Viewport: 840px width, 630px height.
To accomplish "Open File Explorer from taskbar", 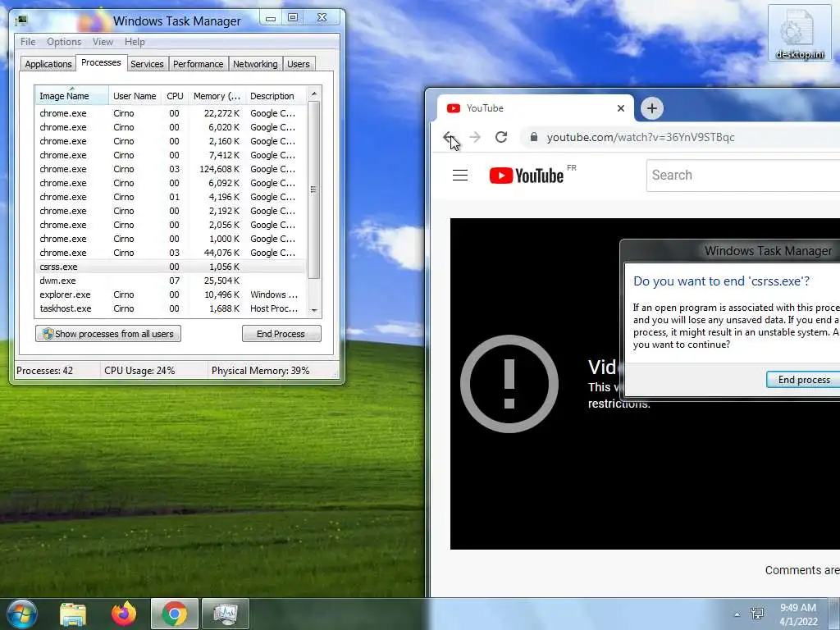I will (x=73, y=614).
